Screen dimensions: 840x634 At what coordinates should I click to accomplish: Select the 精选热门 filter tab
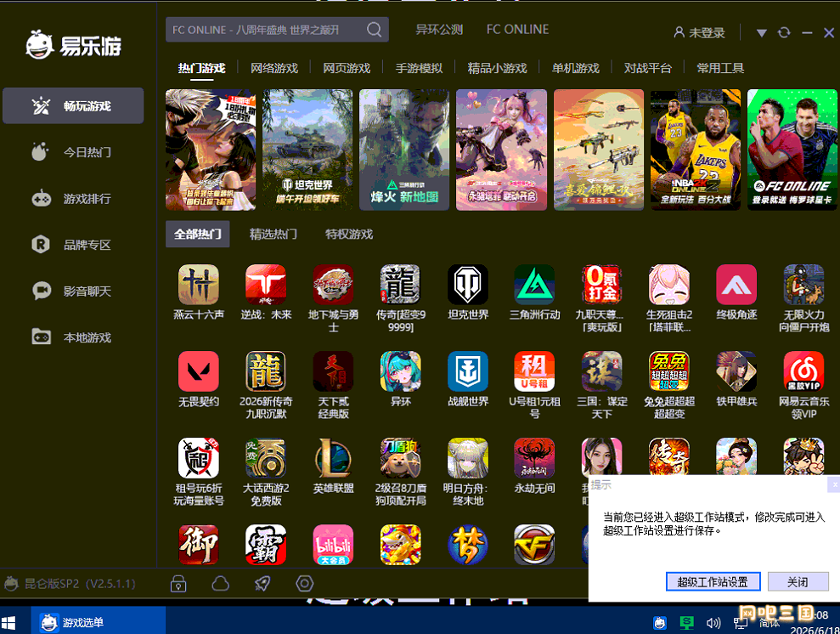pyautogui.click(x=273, y=235)
